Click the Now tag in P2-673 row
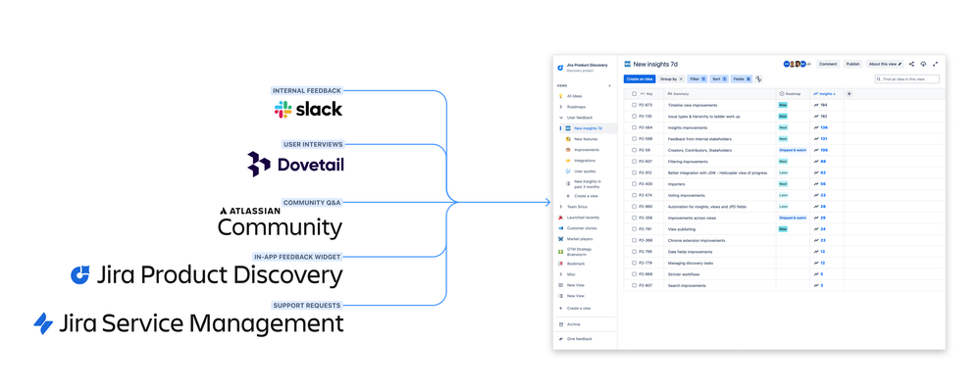The image size is (980, 392). pos(783,105)
